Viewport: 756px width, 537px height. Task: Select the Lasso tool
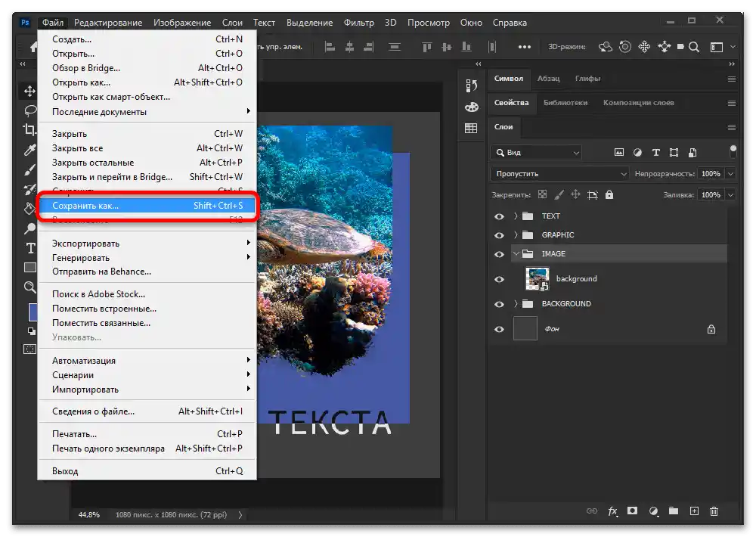pos(30,111)
